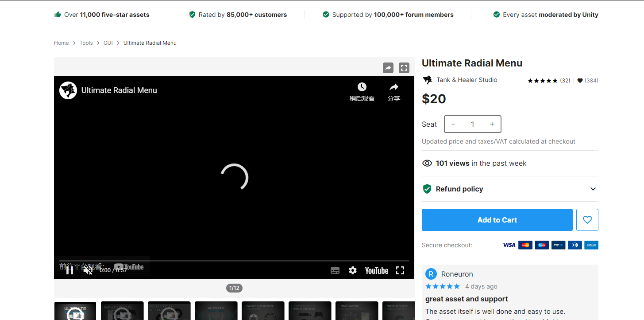
Task: Increase seat quantity with plus button
Action: click(492, 124)
